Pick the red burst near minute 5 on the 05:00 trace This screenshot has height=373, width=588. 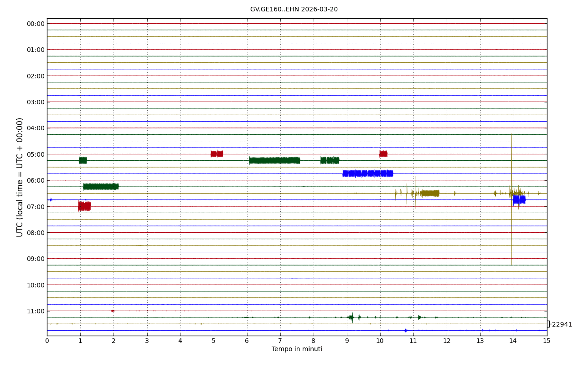[217, 154]
